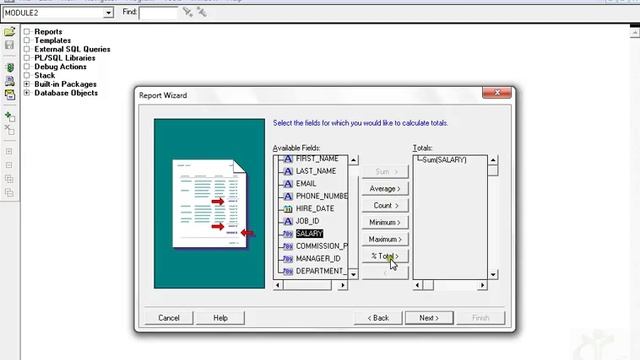
Task: Click the Delete X icon in the left toolbar
Action: tap(9, 130)
